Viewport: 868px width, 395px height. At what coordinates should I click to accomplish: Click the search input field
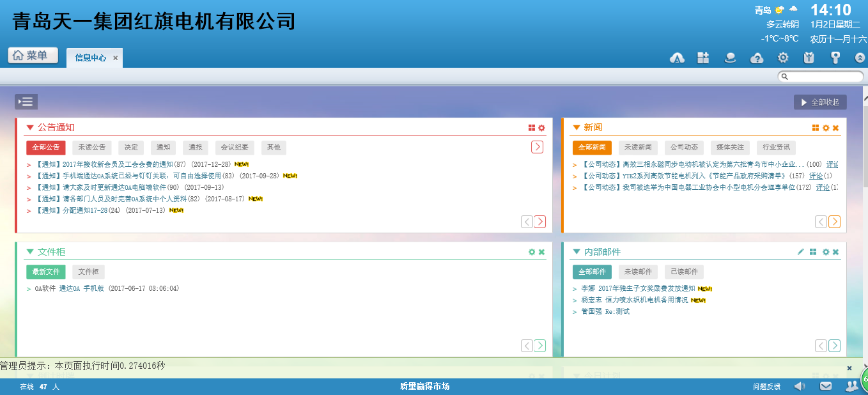click(x=820, y=77)
